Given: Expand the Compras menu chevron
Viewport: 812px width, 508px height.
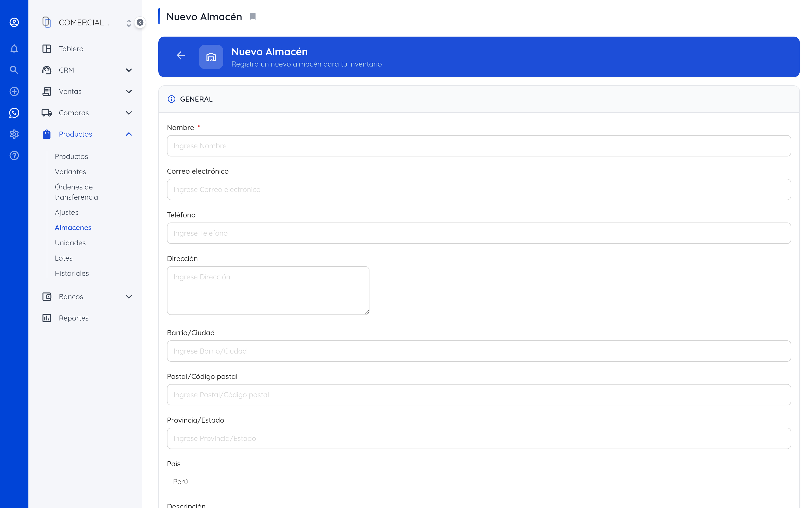Looking at the screenshot, I should (x=129, y=113).
